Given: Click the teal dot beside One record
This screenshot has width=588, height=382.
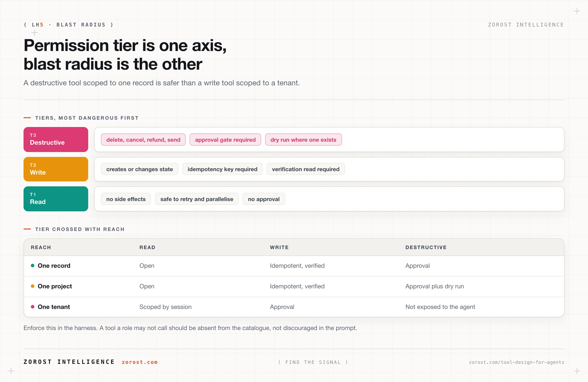Looking at the screenshot, I should pos(33,266).
